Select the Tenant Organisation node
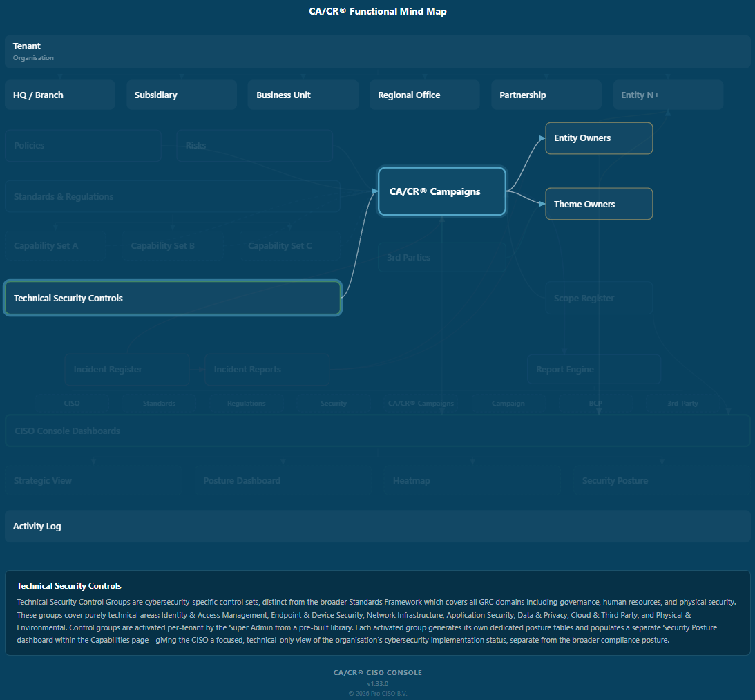The height and width of the screenshot is (700, 755). [x=377, y=52]
